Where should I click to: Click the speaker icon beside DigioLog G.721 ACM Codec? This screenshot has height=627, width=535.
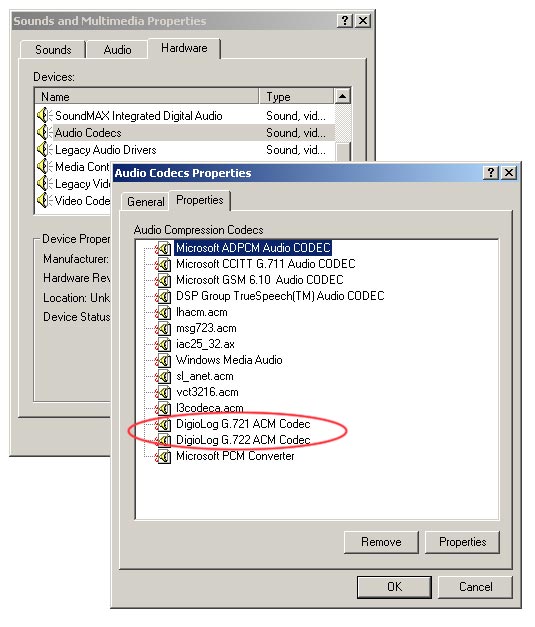(x=163, y=424)
